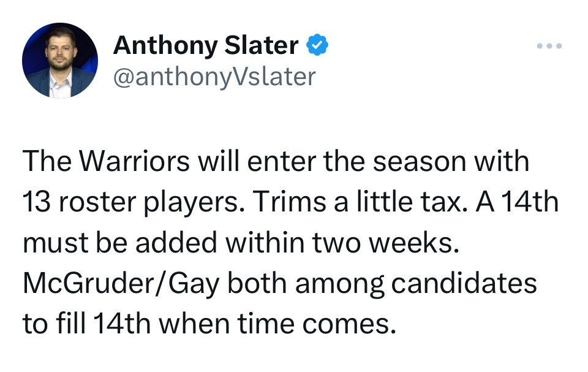Open Anthony Slater's profile picture
The height and width of the screenshot is (372, 588).
60,61
